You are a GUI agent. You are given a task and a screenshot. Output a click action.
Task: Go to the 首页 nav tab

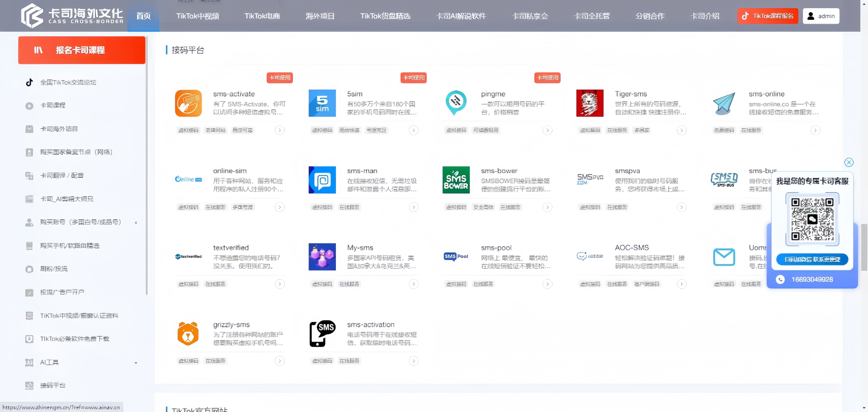(x=144, y=16)
